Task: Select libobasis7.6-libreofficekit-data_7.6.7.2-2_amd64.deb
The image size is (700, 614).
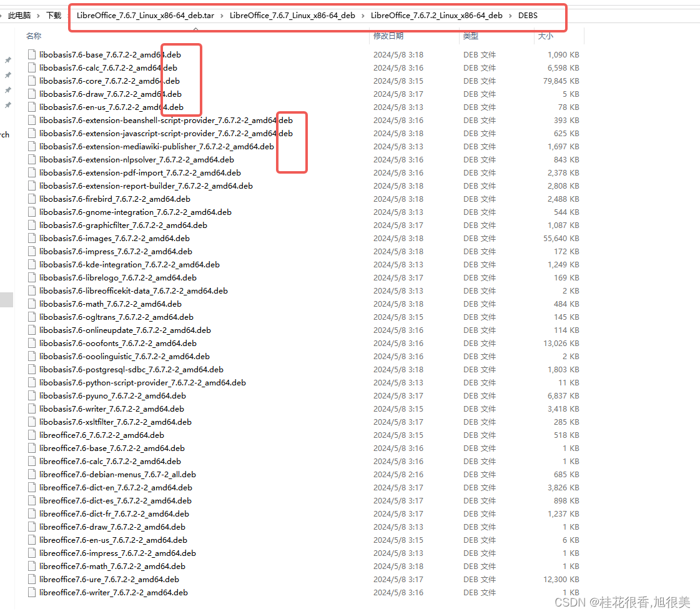Action: (134, 290)
